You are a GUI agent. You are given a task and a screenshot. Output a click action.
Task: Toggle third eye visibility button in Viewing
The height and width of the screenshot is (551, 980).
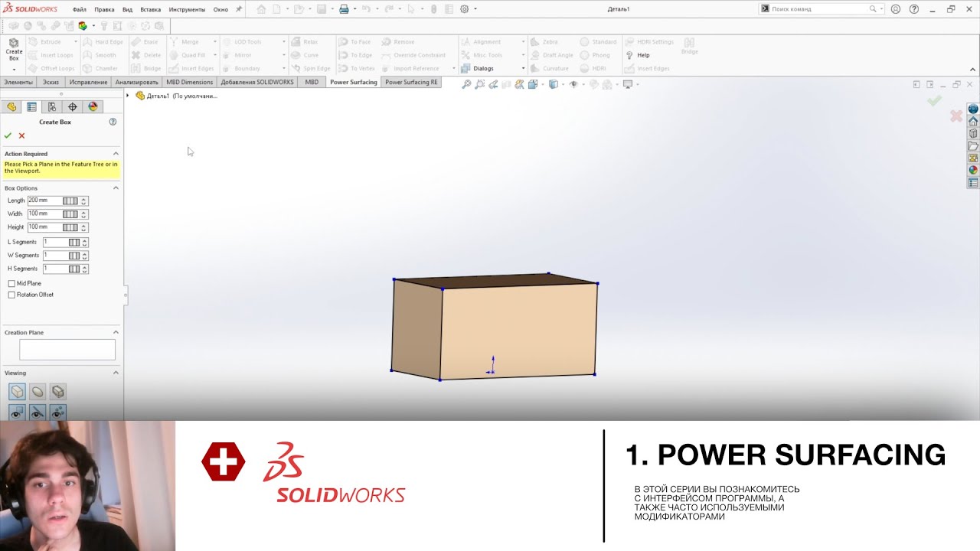[58, 412]
